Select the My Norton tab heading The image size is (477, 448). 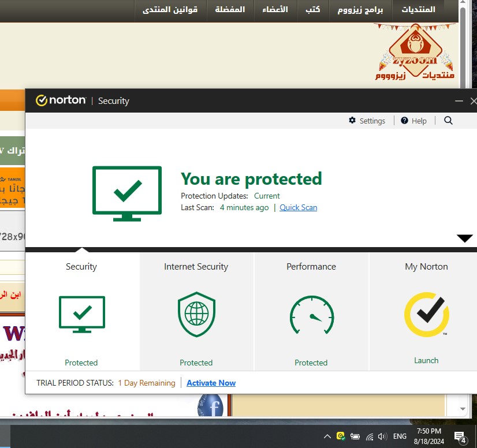426,266
